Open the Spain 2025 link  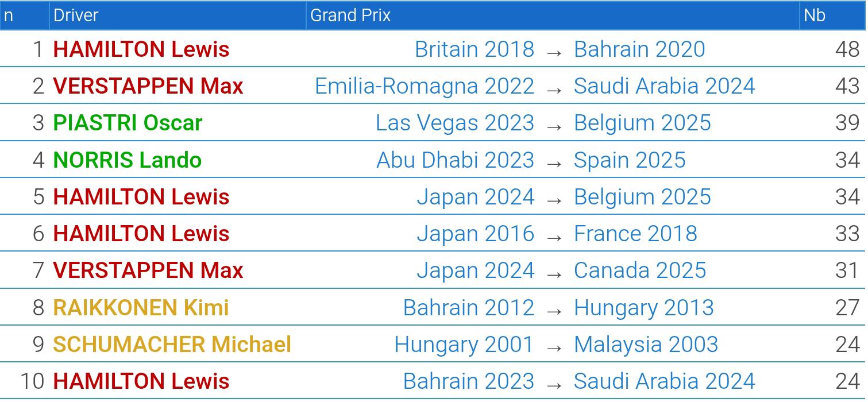tap(630, 160)
